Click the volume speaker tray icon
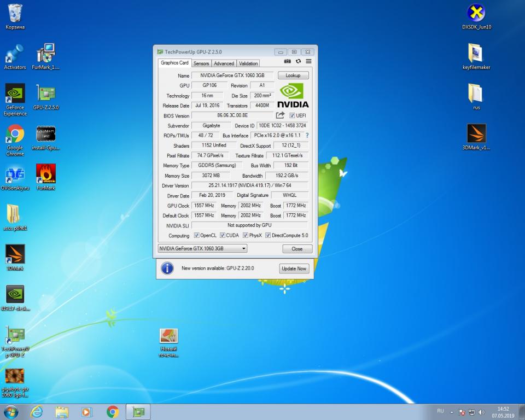The width and height of the screenshot is (525, 420). [481, 412]
